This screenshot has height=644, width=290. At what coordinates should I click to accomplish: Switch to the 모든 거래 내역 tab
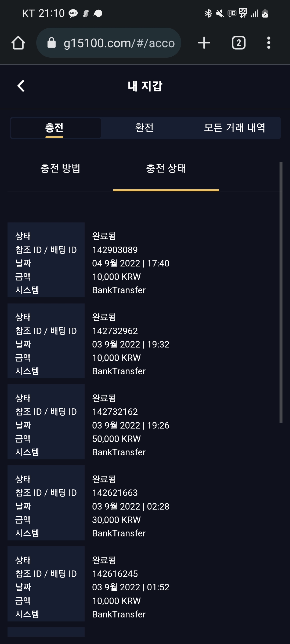[234, 128]
